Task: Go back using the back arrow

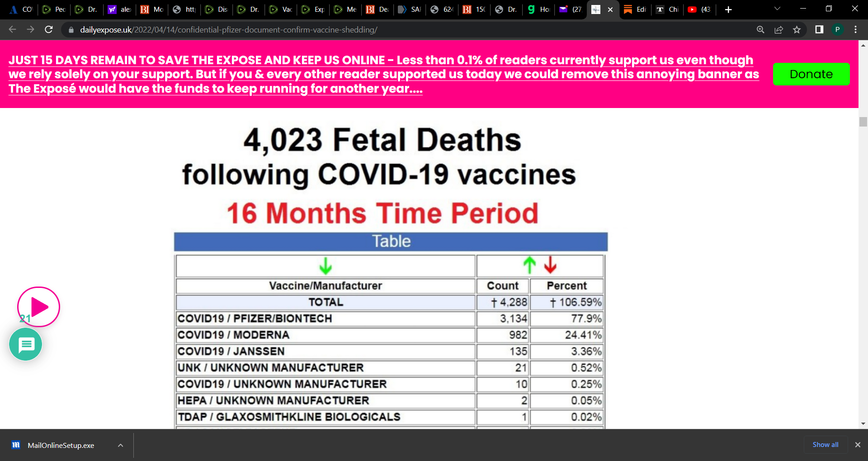Action: [13, 30]
